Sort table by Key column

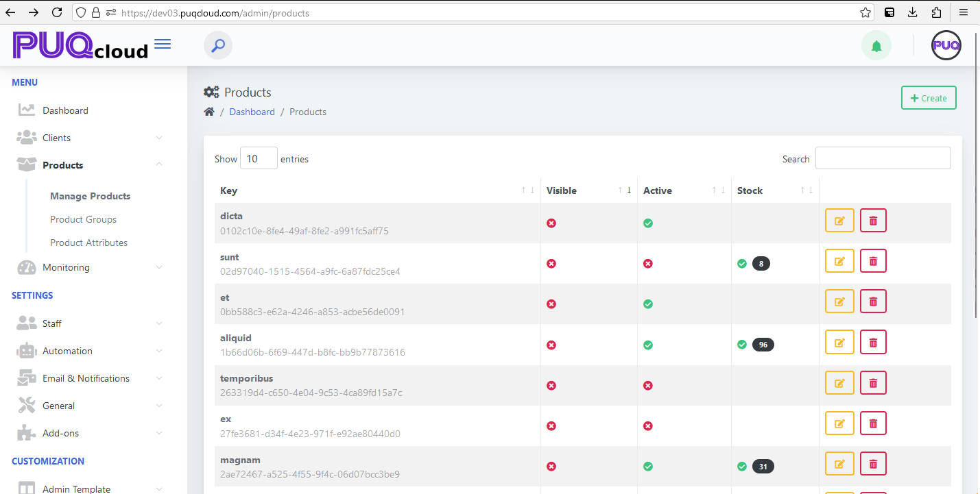coord(377,190)
